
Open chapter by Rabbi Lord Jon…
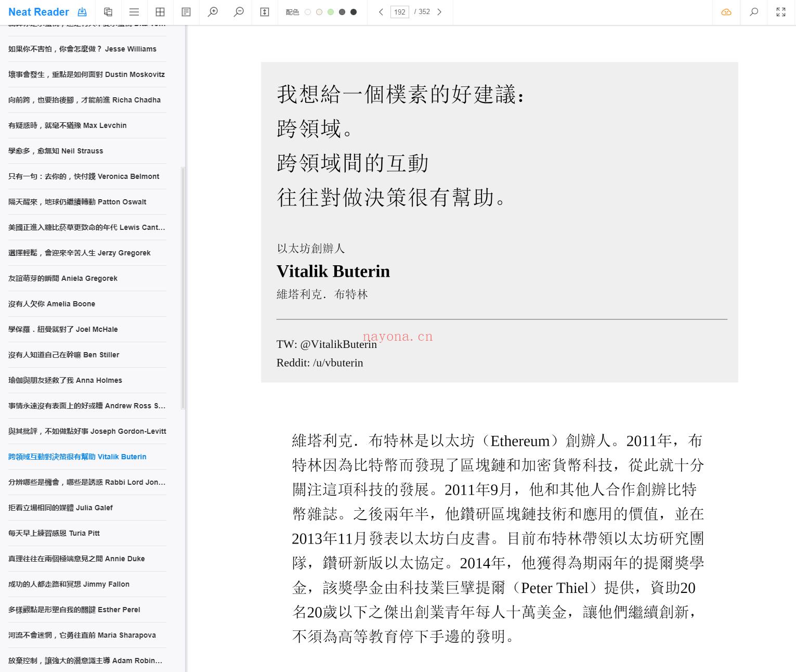point(87,482)
